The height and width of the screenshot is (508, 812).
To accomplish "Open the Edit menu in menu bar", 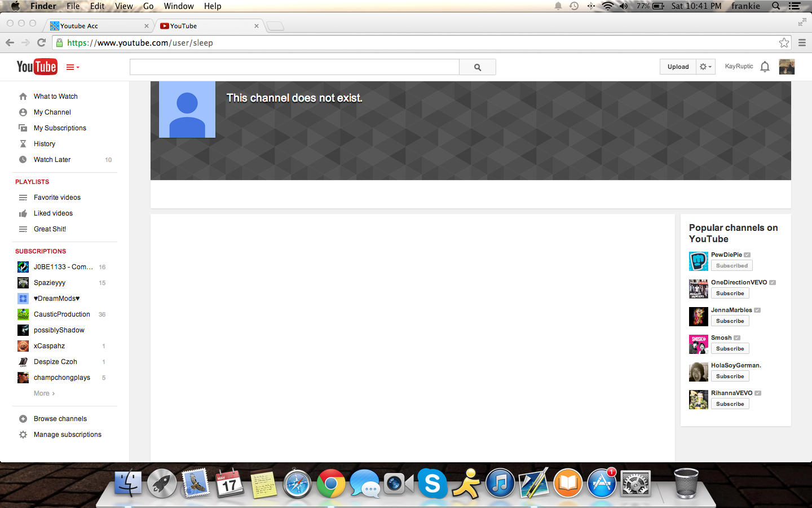I will pyautogui.click(x=98, y=6).
